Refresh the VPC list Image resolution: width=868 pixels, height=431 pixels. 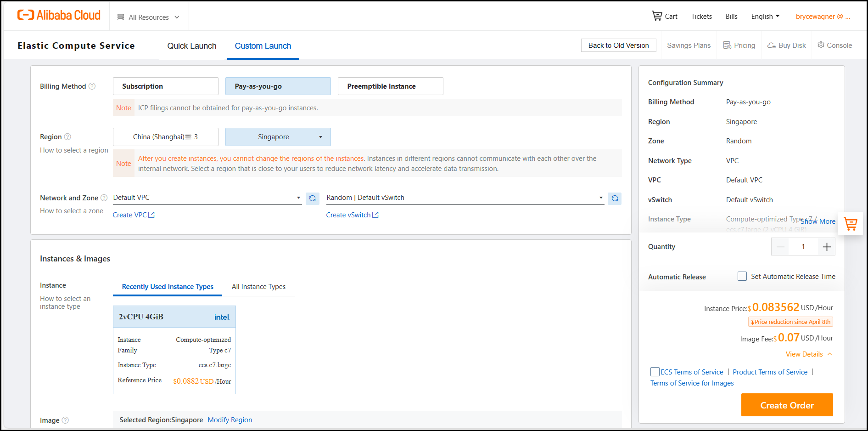[x=312, y=198]
